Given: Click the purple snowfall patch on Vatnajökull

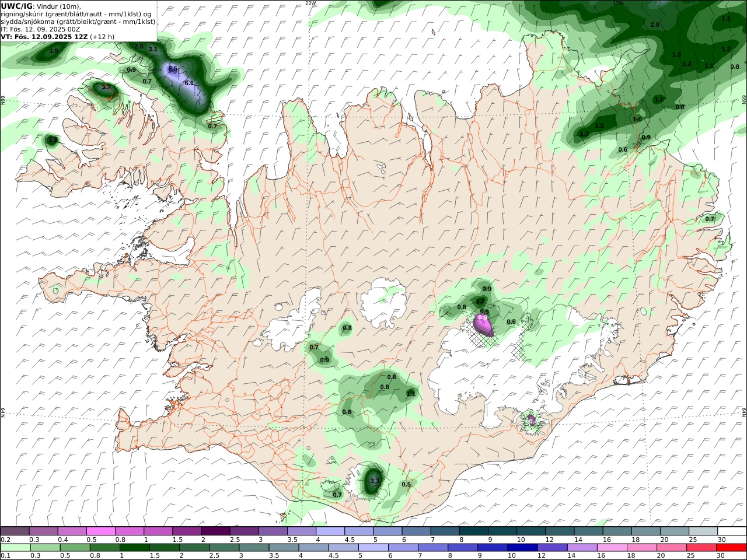Looking at the screenshot, I should coord(483,325).
